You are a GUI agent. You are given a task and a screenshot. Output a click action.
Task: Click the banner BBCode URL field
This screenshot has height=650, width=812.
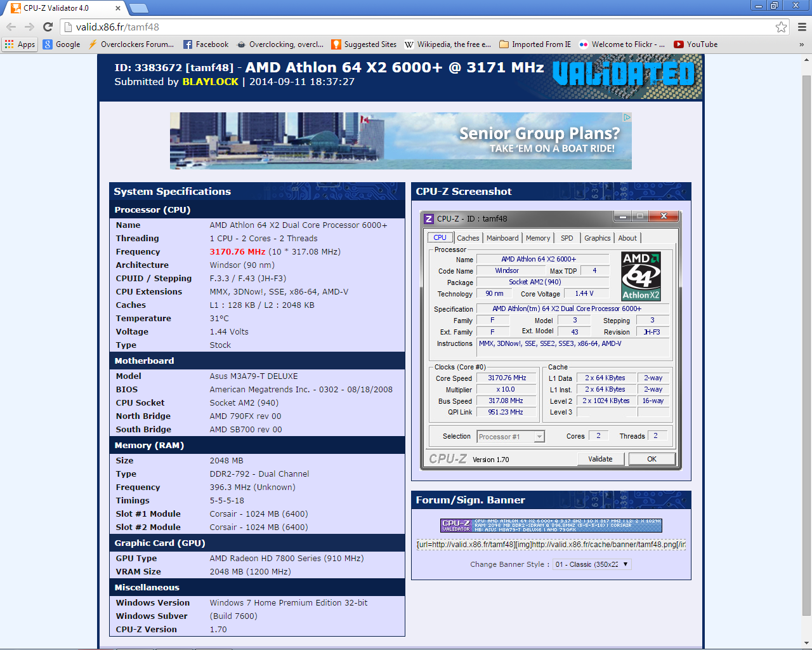tap(551, 545)
